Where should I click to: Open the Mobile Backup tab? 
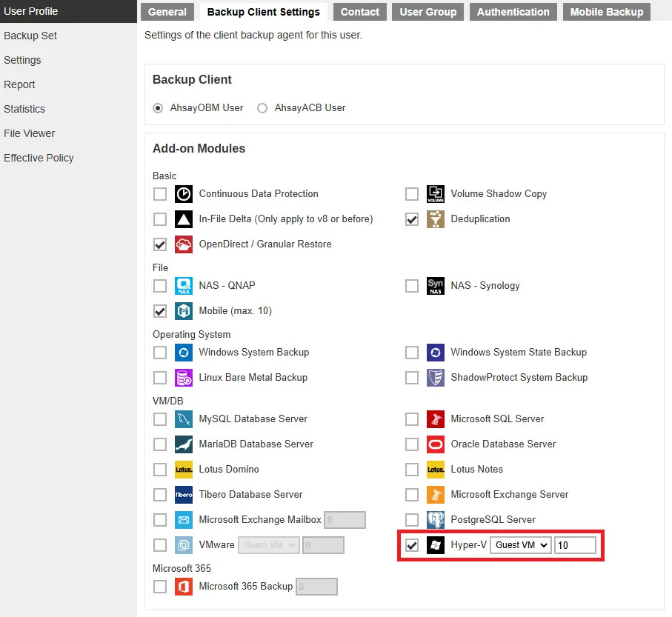[606, 12]
